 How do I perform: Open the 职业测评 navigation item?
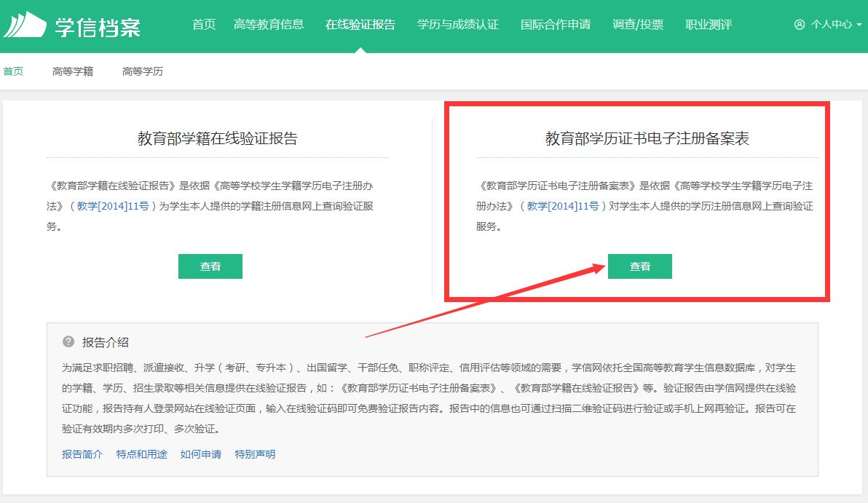[709, 25]
